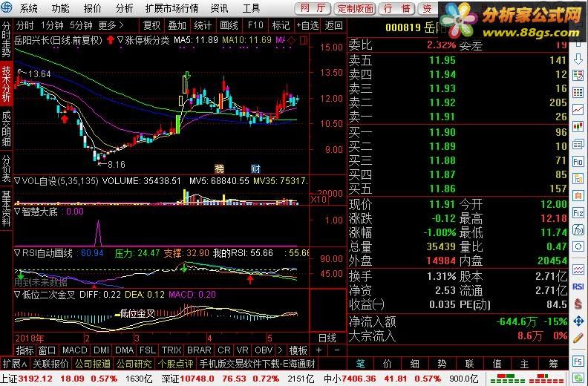Open the 公司报道 link
The width and height of the screenshot is (588, 386).
(x=93, y=364)
